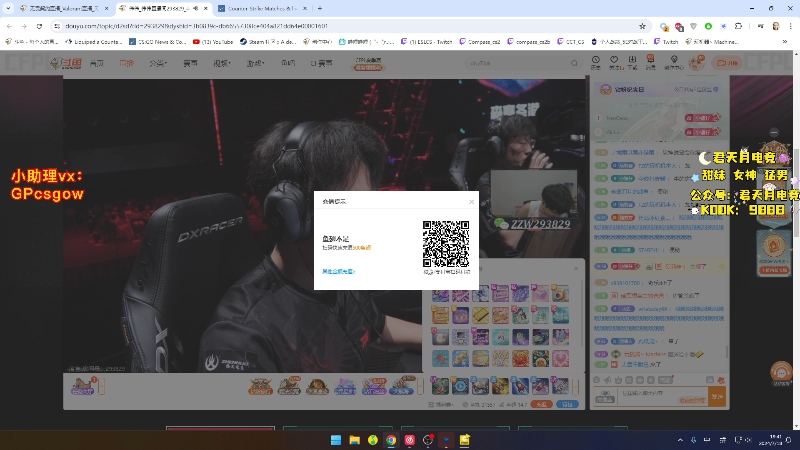This screenshot has height=450, width=800.
Task: Click the chat message input field
Action: 662,396
